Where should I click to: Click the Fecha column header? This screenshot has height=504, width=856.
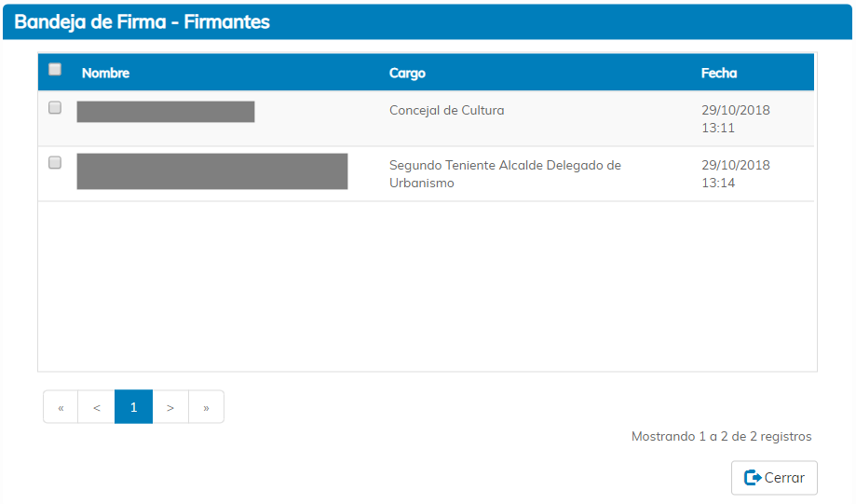(x=718, y=74)
